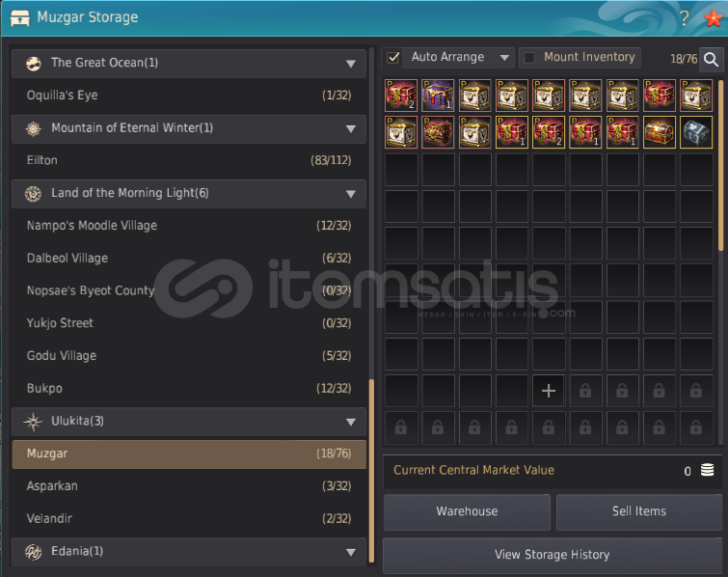The height and width of the screenshot is (577, 728).
Task: Open View Storage History
Action: [x=553, y=555]
